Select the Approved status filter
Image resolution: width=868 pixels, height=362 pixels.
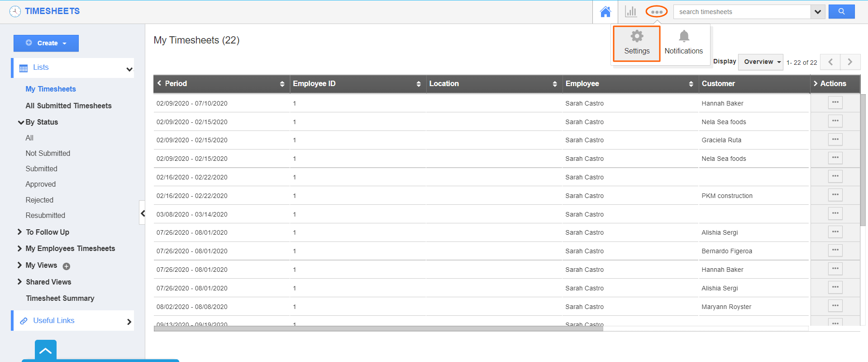[41, 184]
